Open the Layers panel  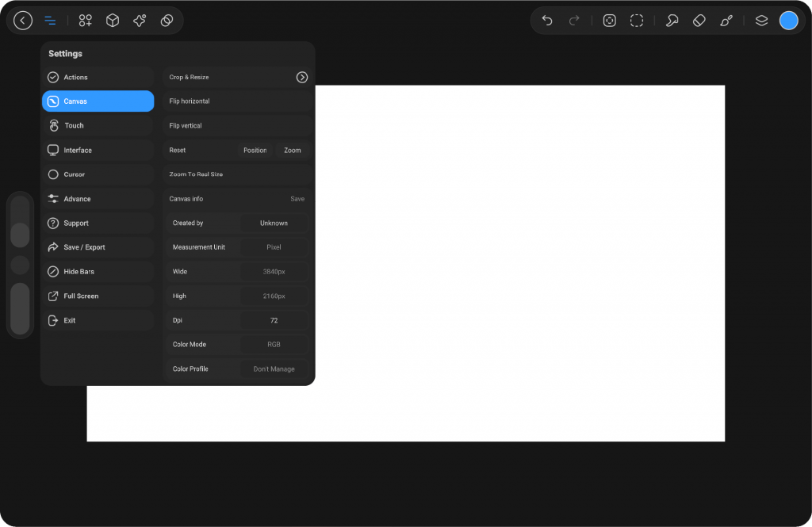tap(761, 21)
